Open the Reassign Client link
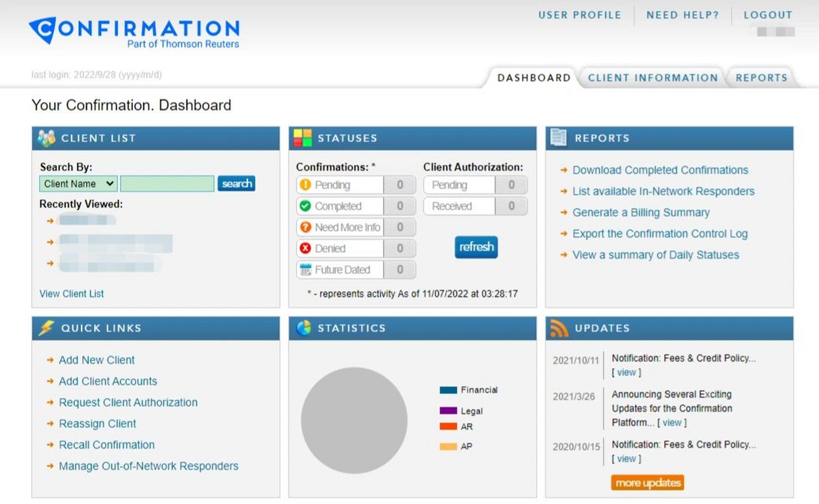 point(97,424)
